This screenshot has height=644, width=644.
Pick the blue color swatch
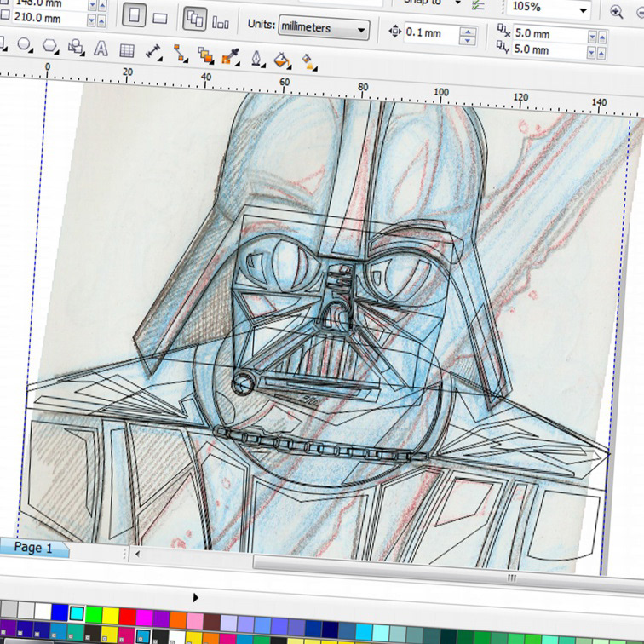60,612
